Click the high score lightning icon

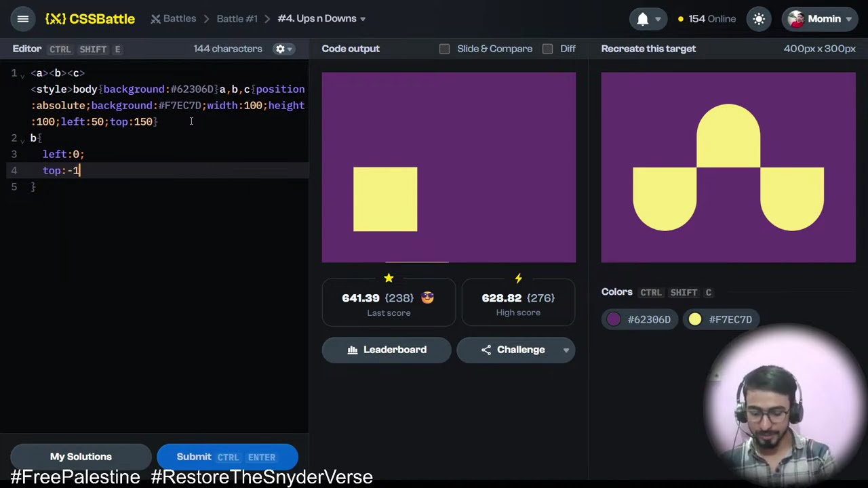(x=518, y=278)
